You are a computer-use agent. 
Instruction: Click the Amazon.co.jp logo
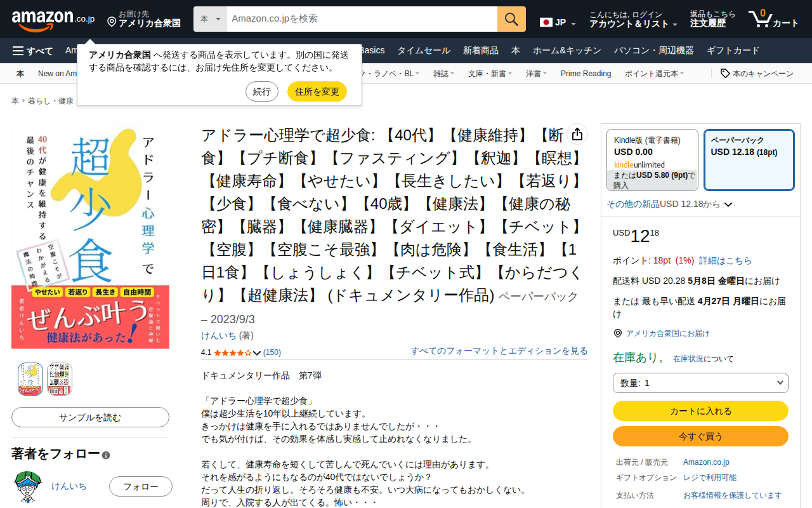53,20
